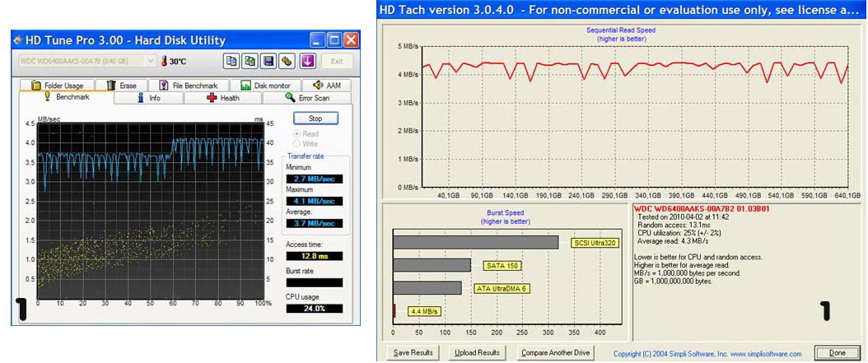The image size is (868, 363).
Task: Close the HD Tune Pro window
Action: pos(351,40)
